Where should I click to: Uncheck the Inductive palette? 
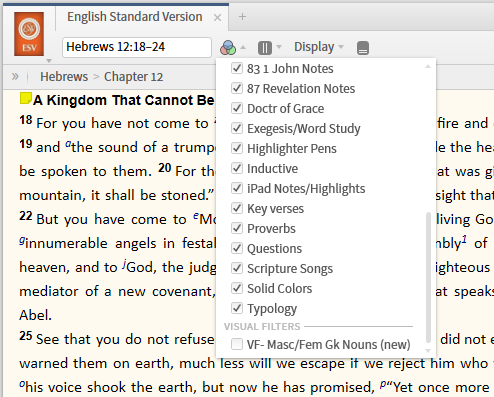pos(237,168)
